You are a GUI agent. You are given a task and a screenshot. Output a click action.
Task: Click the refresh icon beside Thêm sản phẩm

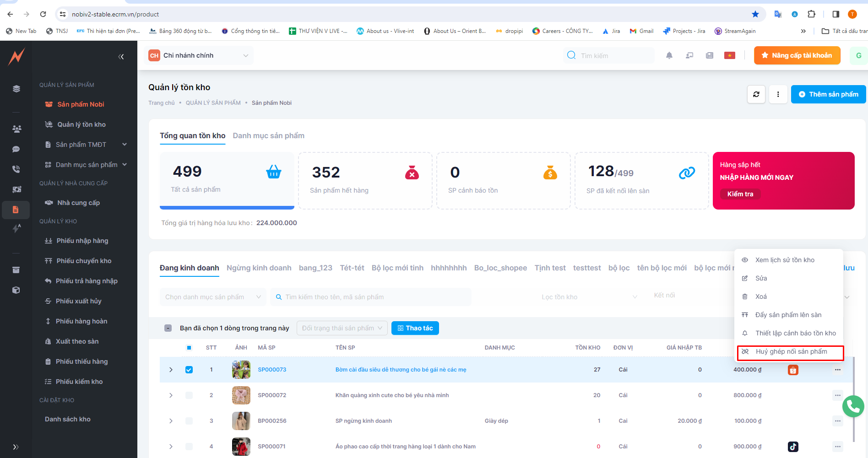[756, 94]
